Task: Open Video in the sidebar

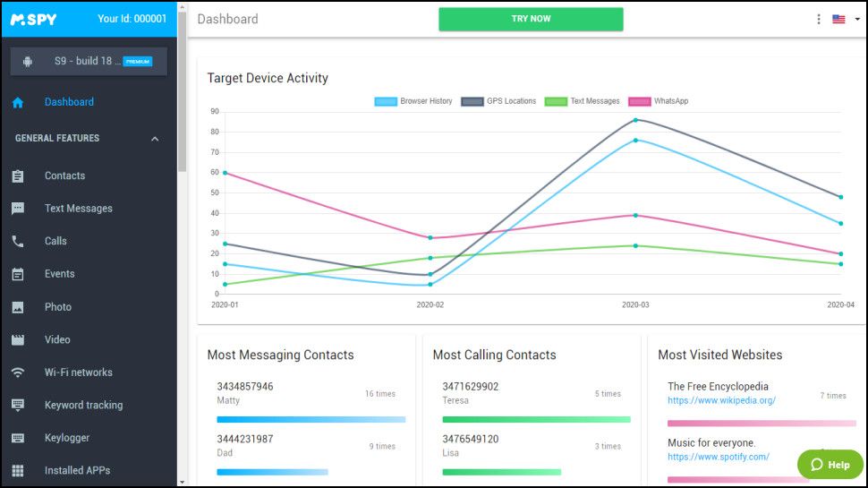Action: coord(57,339)
